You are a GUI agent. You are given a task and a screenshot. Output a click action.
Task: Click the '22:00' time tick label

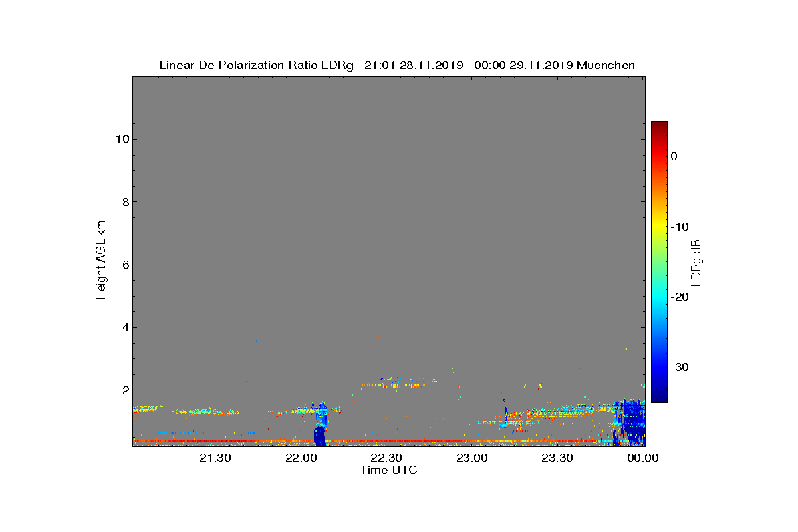[x=301, y=458]
